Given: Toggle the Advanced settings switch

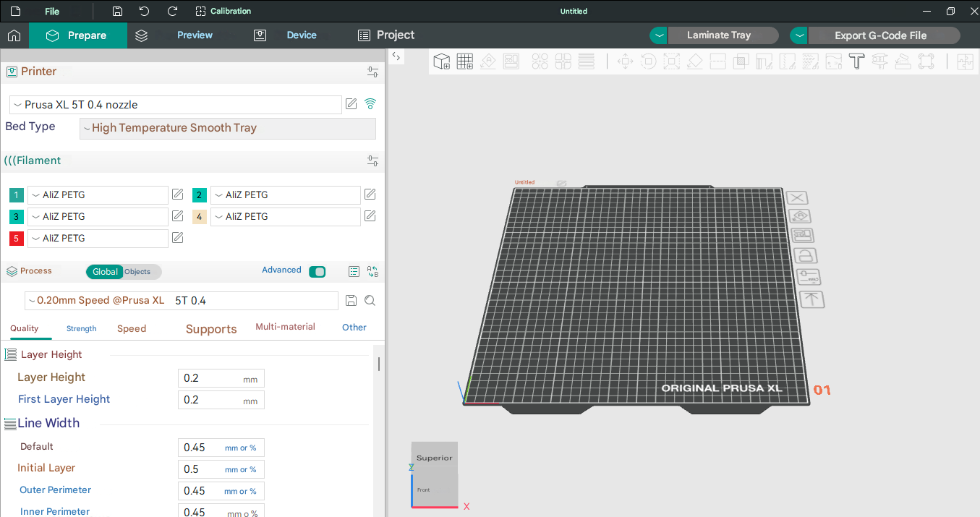Looking at the screenshot, I should (x=317, y=272).
